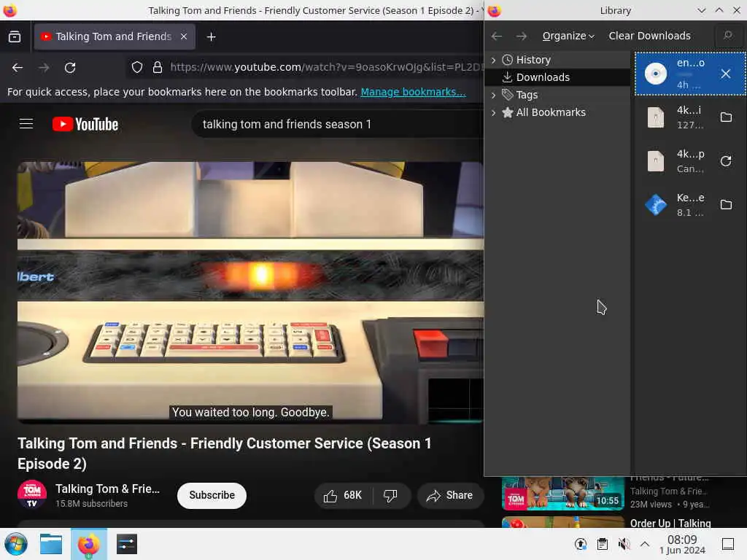The image size is (747, 560).
Task: Focus the youtube.com address bar
Action: (325, 67)
